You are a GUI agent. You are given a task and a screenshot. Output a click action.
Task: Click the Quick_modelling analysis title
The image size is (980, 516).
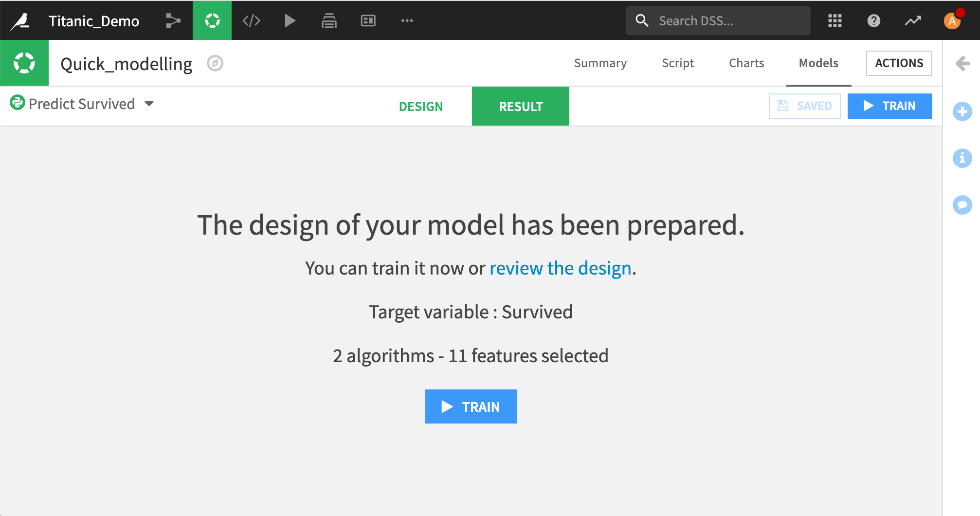pos(127,64)
